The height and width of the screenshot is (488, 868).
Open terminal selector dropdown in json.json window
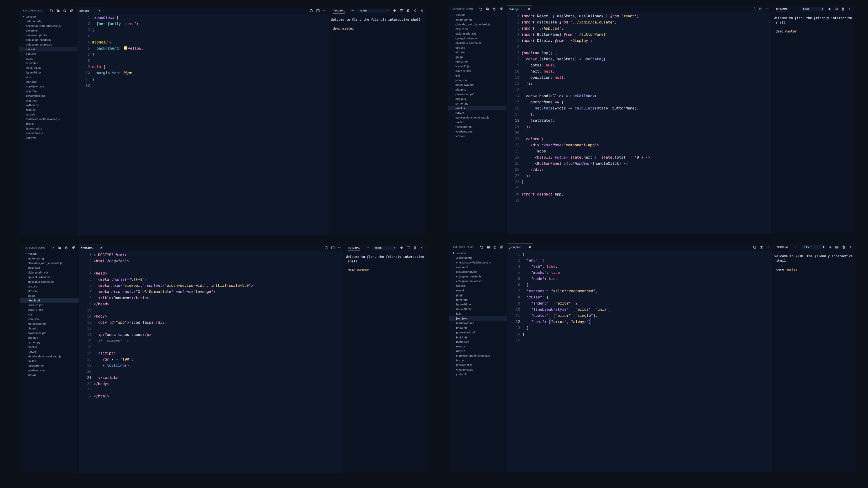(814, 247)
